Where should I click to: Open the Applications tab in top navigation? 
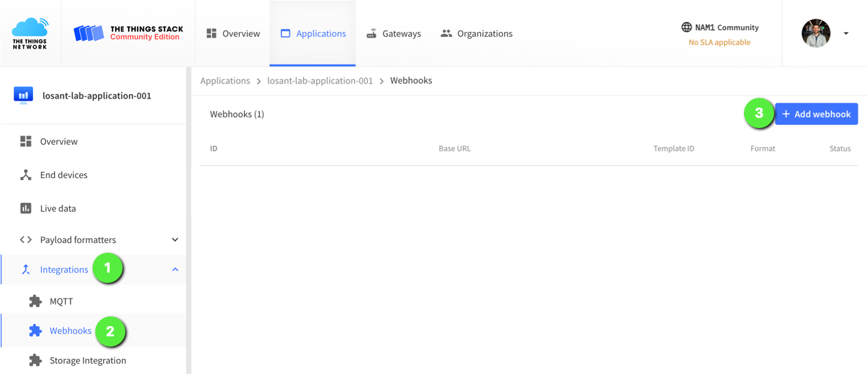[313, 33]
